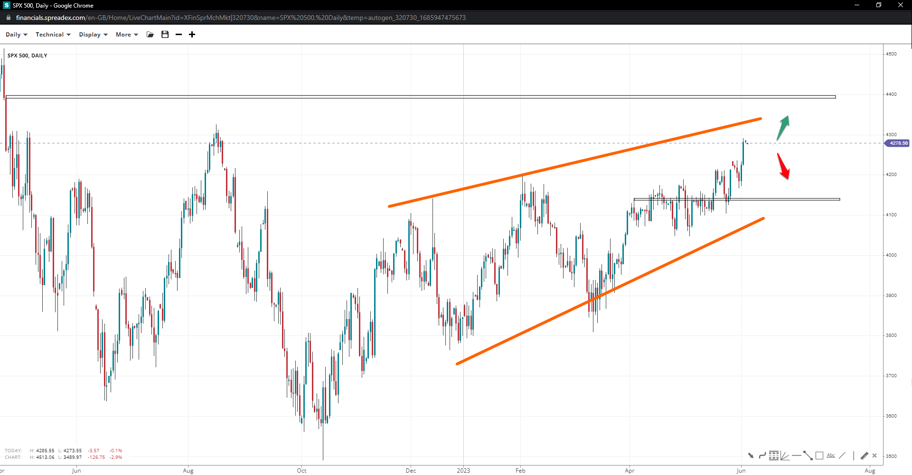Viewport: 912px width, 475px height.
Task: Select the Abc text annotation tool
Action: (831, 456)
